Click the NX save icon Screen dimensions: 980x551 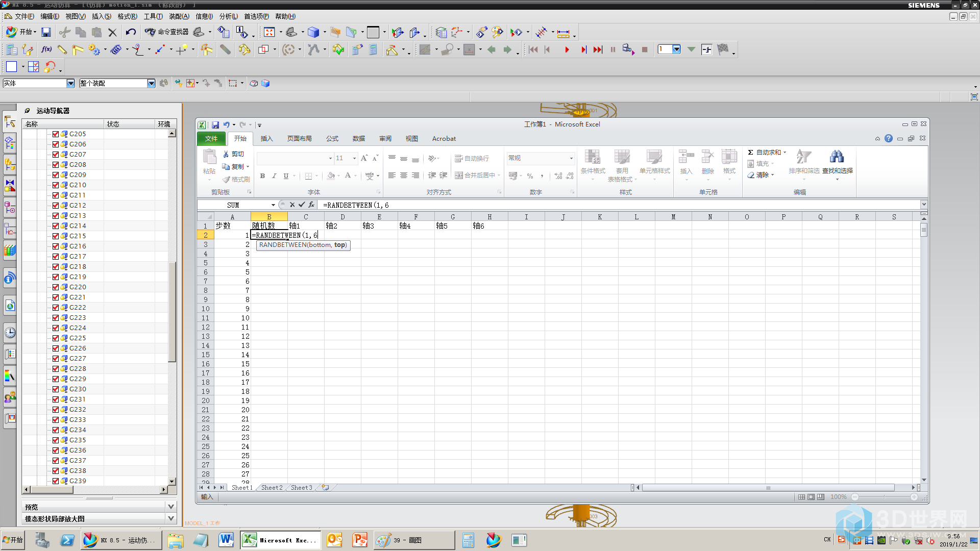click(46, 33)
